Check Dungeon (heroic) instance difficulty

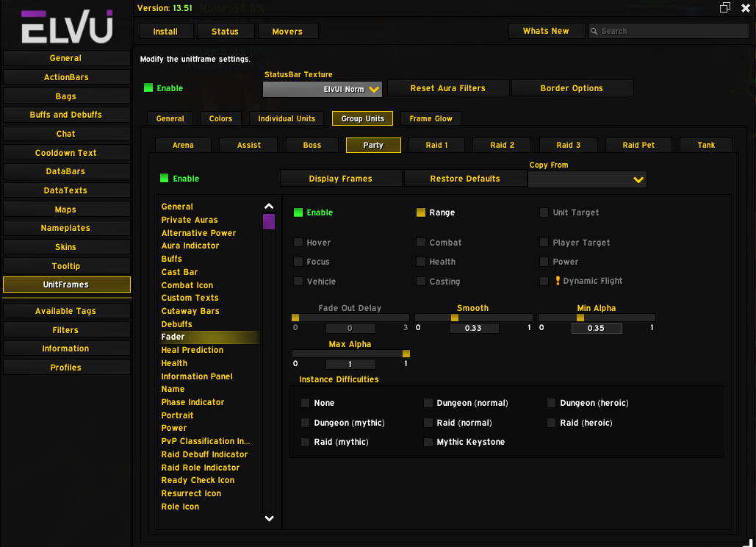point(551,402)
